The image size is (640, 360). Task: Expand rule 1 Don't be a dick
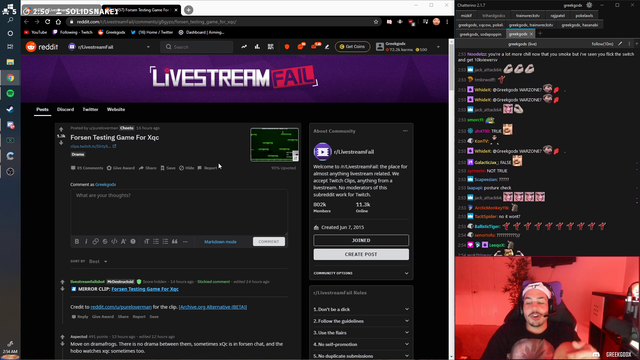pyautogui.click(x=361, y=309)
